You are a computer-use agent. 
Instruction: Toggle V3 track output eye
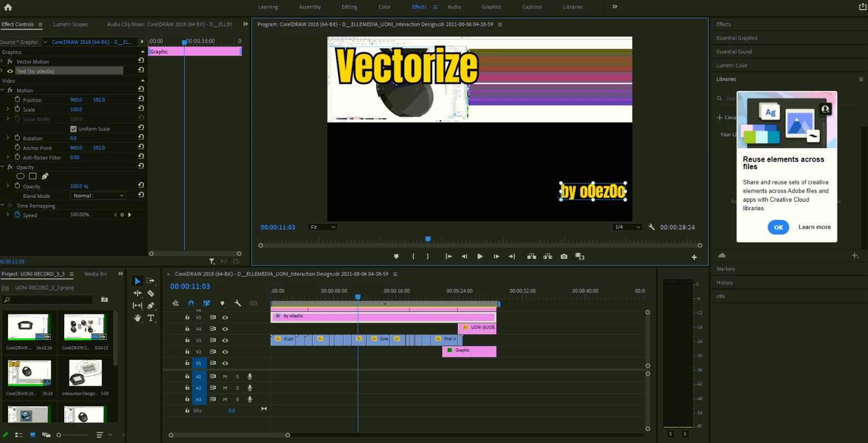point(225,340)
